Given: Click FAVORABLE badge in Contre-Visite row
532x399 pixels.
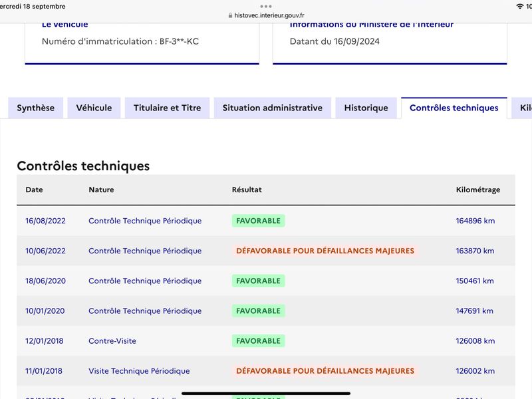Looking at the screenshot, I should [x=258, y=341].
